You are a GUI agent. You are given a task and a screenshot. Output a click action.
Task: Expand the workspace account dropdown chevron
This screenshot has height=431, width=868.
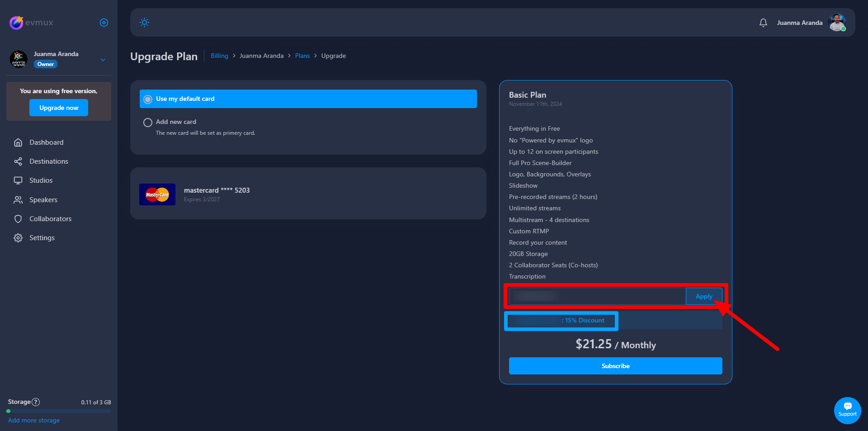click(103, 60)
